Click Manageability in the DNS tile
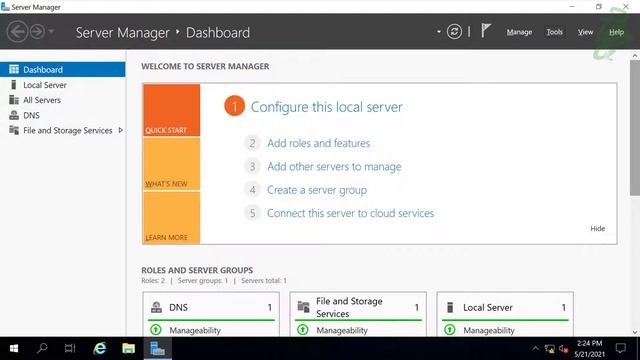Viewport: 640px width, 360px height. click(195, 330)
